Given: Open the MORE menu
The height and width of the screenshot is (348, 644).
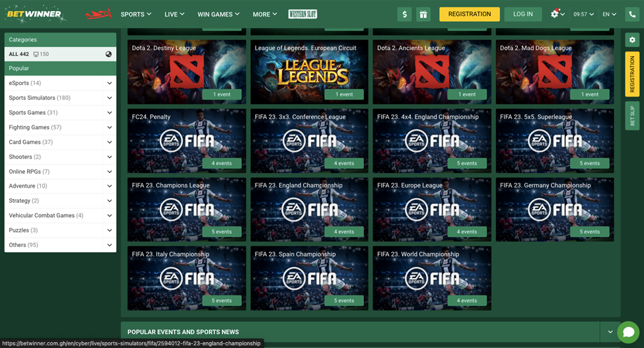Looking at the screenshot, I should [x=265, y=15].
